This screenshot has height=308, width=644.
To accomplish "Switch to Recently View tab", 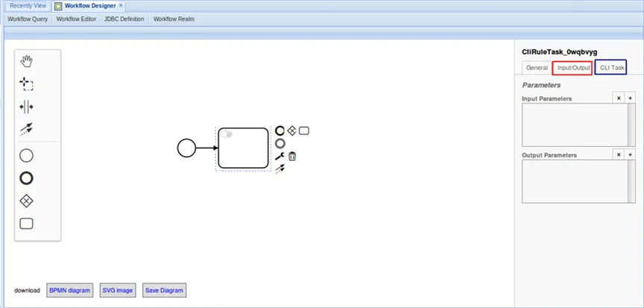I will click(x=28, y=6).
